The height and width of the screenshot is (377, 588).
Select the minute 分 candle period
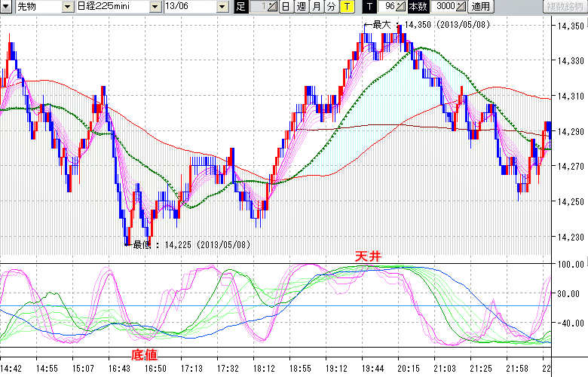331,7
